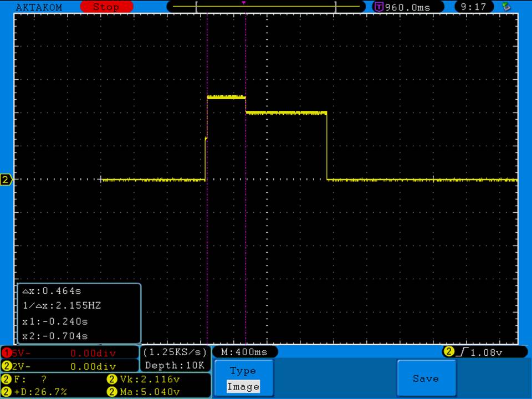Click the channel 2 ground marker on left edge

click(x=6, y=180)
